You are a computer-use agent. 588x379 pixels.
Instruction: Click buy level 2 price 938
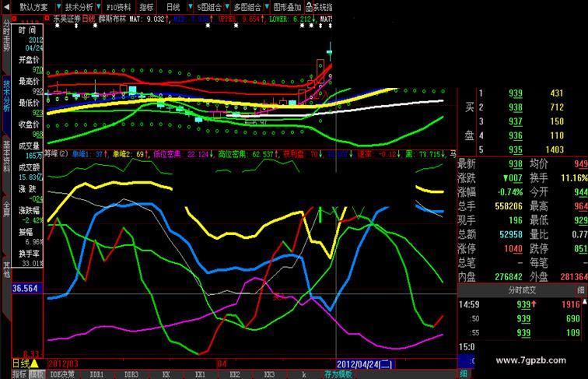pyautogui.click(x=516, y=107)
